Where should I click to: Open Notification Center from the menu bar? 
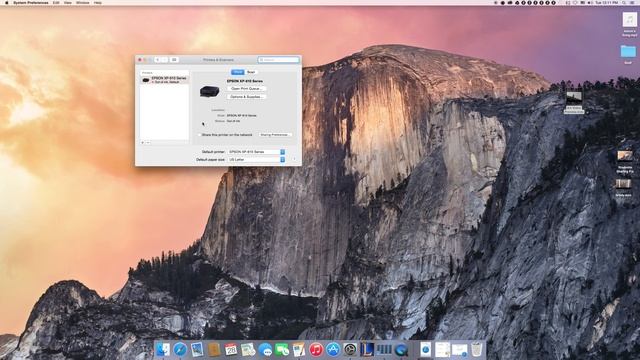click(633, 2)
